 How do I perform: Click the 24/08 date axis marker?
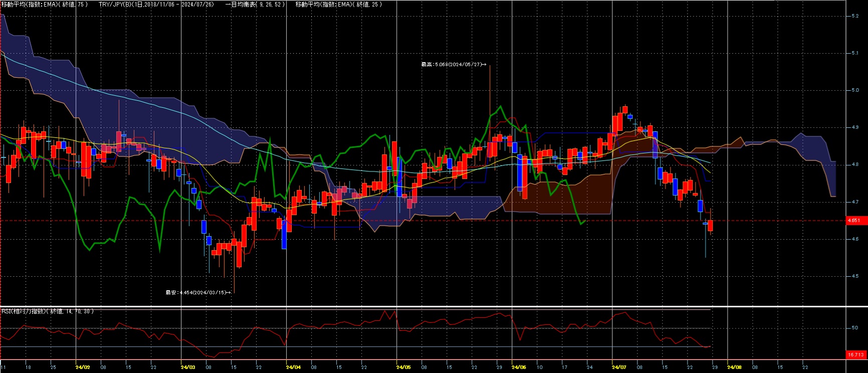coord(734,367)
